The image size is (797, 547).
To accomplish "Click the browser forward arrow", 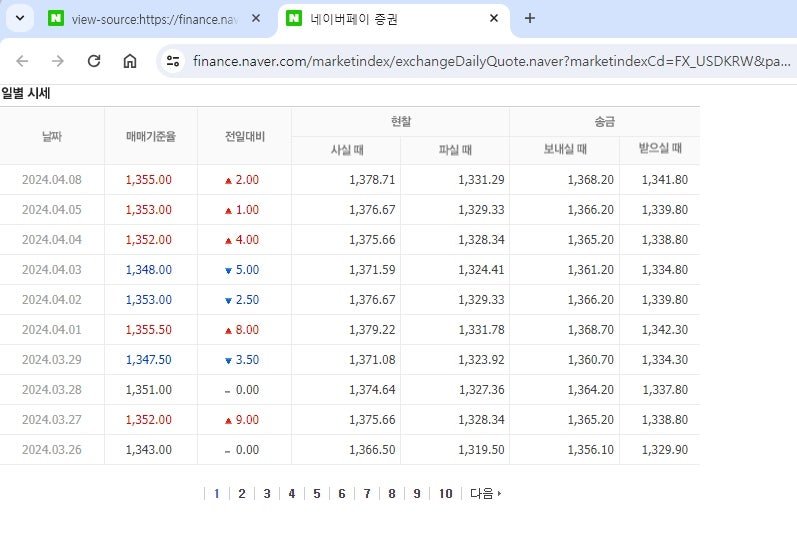I will click(58, 62).
